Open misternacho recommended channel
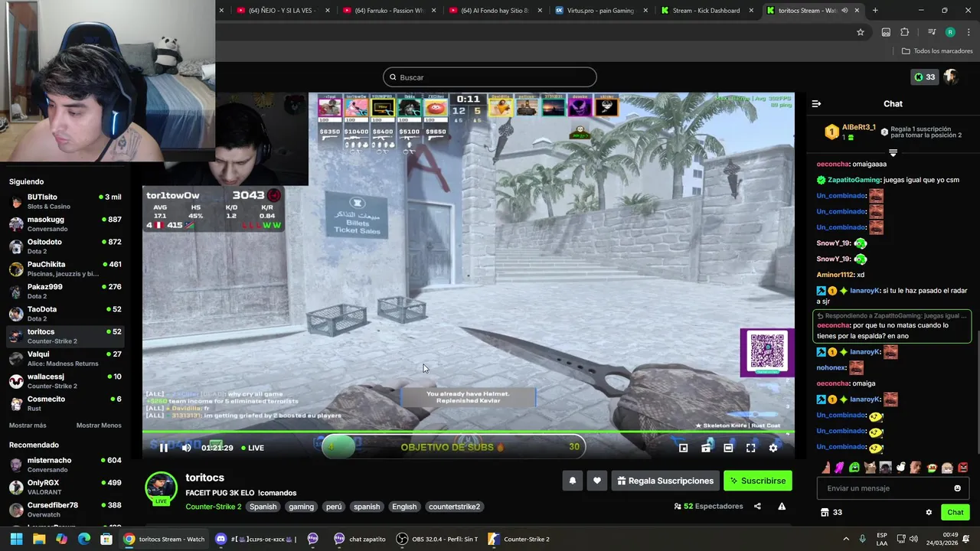The height and width of the screenshot is (551, 980). pos(66,465)
